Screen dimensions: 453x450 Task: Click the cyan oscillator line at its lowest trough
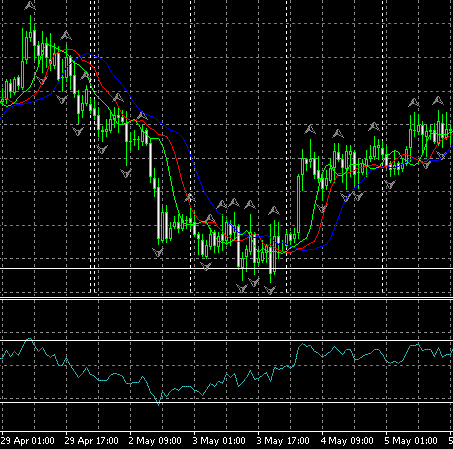[x=159, y=404]
